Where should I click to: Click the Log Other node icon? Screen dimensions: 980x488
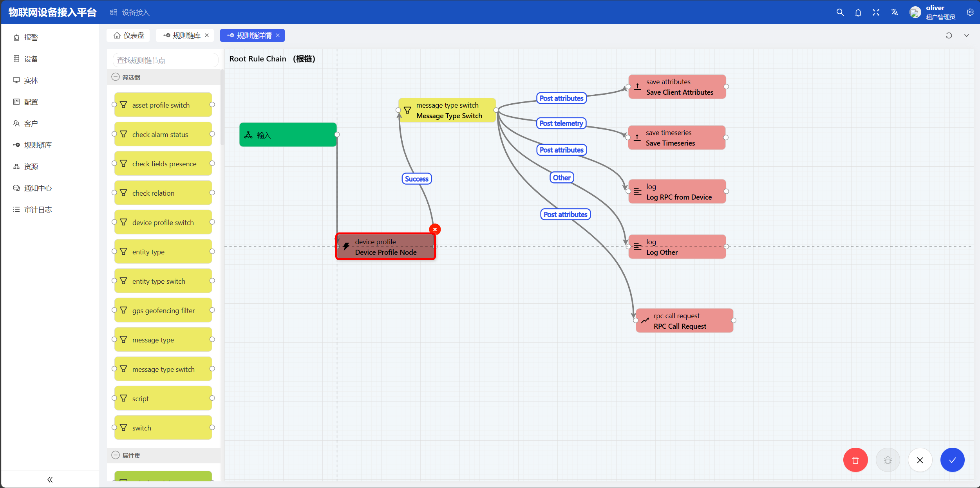(x=638, y=246)
